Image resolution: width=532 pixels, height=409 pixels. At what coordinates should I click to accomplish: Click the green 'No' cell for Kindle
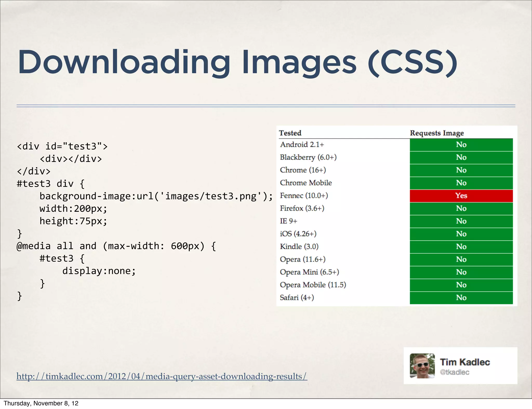461,247
